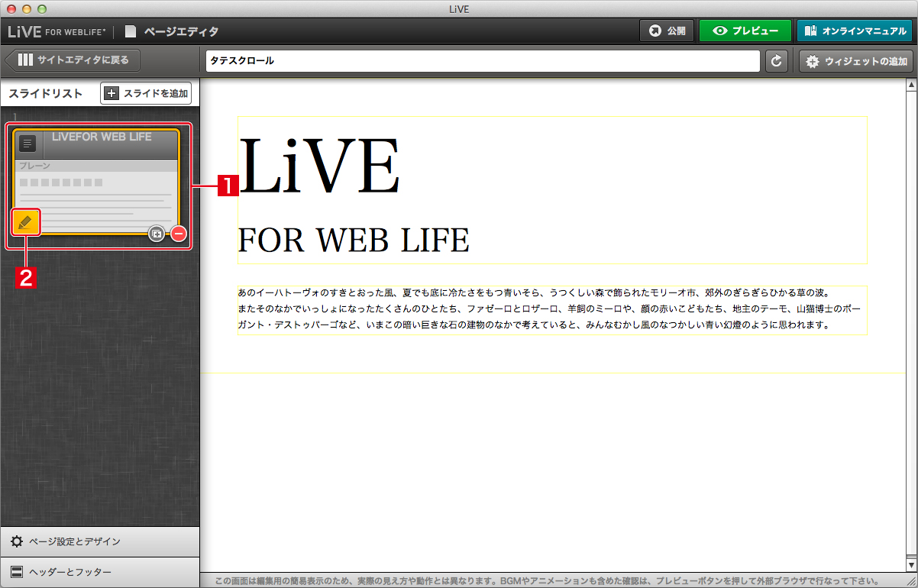The width and height of the screenshot is (918, 588).
Task: Click the scrollbar down arrow
Action: pyautogui.click(x=910, y=565)
